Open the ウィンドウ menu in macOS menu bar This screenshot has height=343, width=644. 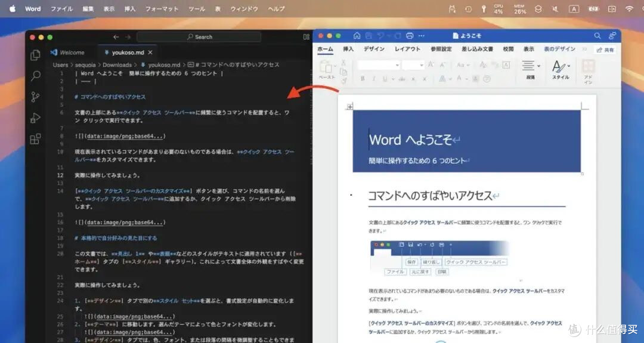point(244,8)
